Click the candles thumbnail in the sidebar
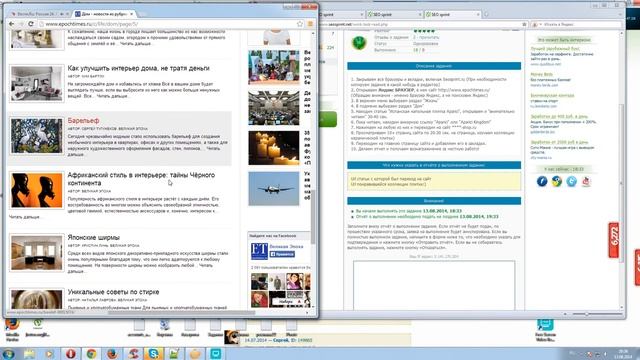Image resolution: width=640 pixels, height=360 pixels. (273, 148)
